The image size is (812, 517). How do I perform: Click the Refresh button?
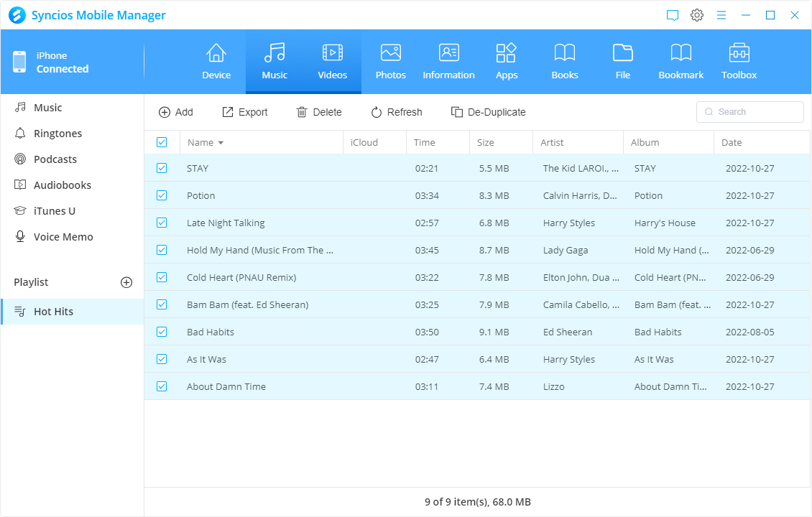tap(397, 112)
